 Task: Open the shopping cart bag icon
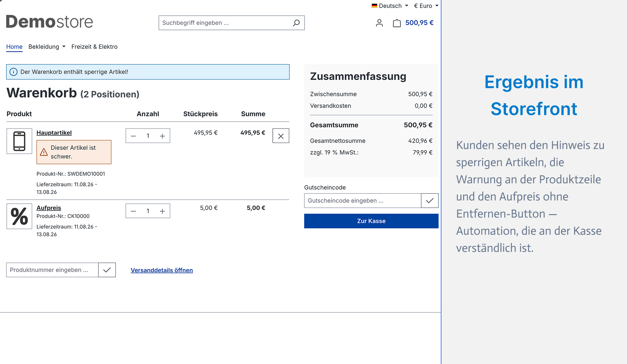pos(397,23)
